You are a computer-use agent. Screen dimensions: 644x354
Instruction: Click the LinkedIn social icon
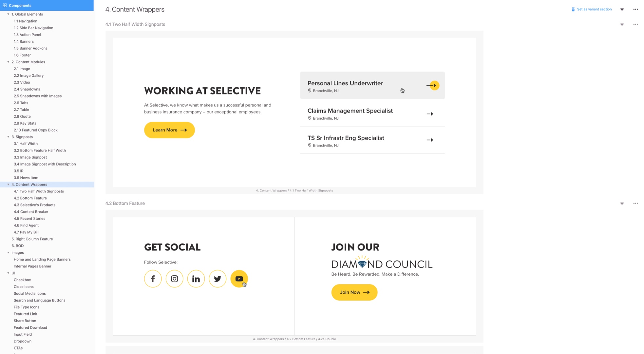196,279
